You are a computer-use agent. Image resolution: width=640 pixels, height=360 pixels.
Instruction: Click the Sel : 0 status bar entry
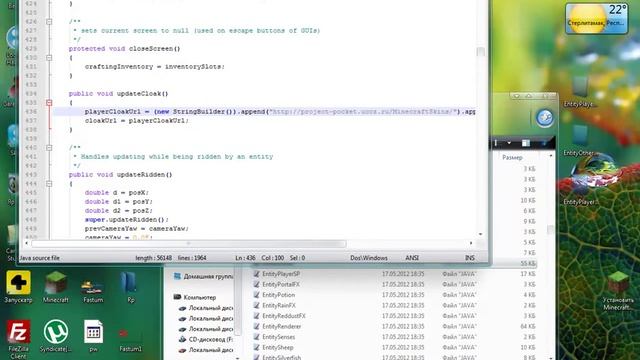[298, 258]
